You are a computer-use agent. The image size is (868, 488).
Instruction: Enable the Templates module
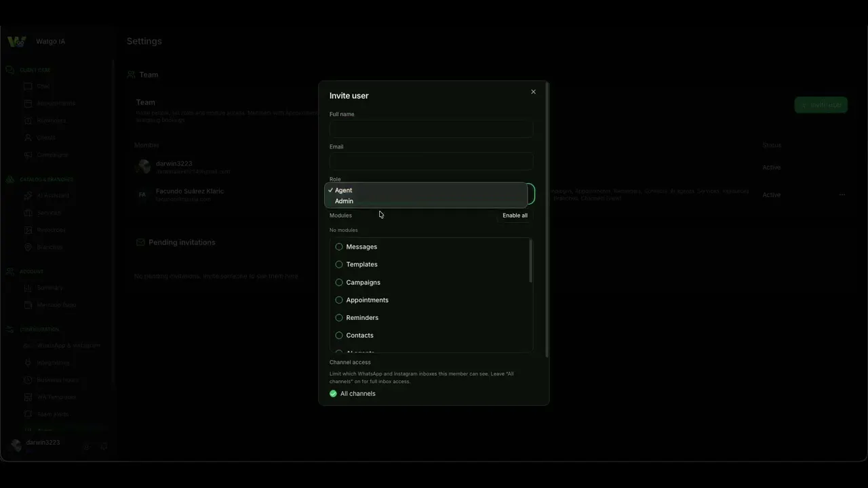[x=339, y=264]
